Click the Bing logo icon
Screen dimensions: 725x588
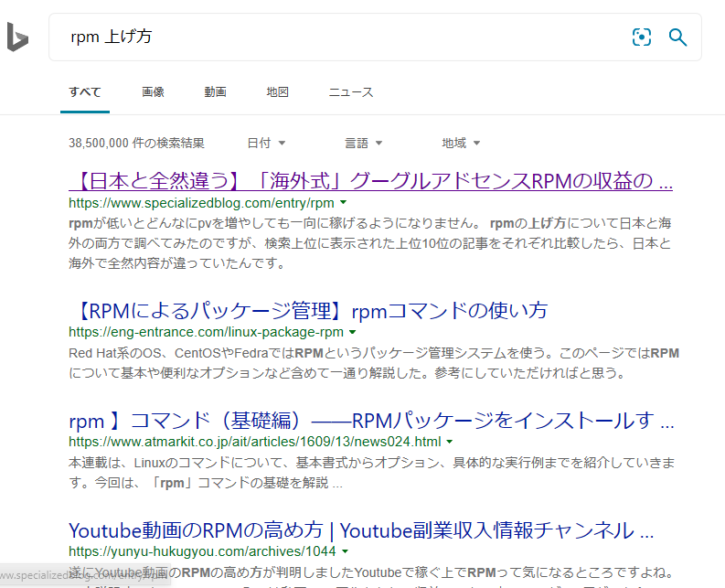[x=17, y=37]
